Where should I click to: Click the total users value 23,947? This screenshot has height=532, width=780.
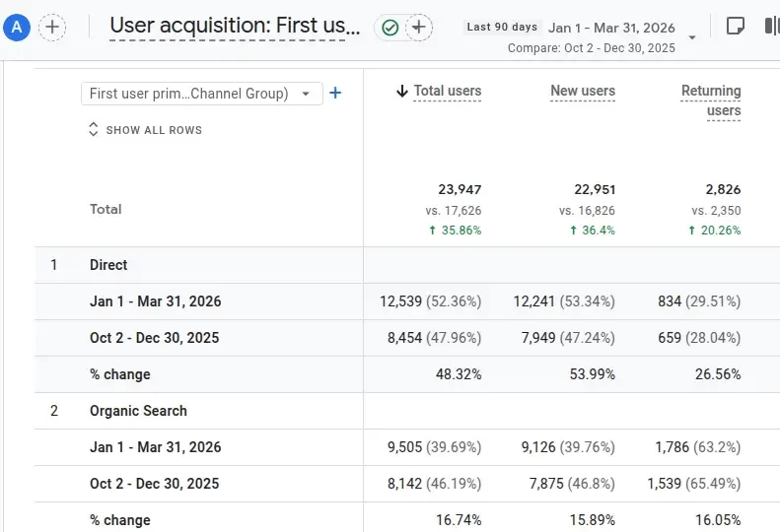click(460, 189)
